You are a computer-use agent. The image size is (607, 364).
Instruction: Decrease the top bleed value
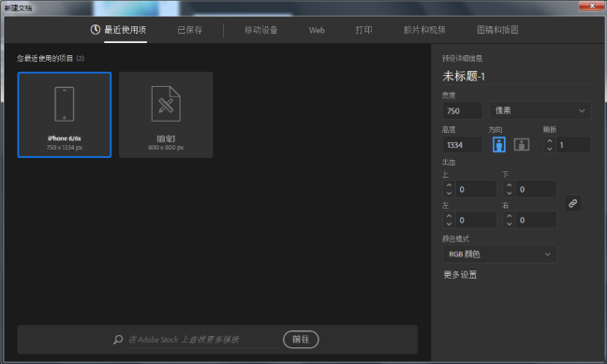pos(449,193)
